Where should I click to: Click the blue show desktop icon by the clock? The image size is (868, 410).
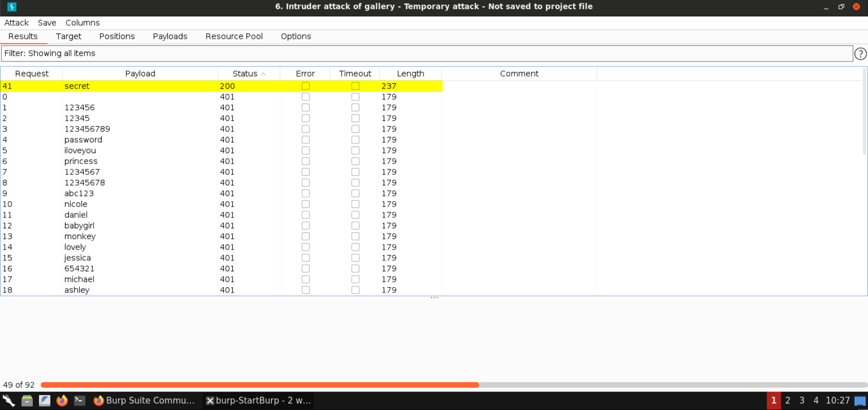click(x=860, y=401)
